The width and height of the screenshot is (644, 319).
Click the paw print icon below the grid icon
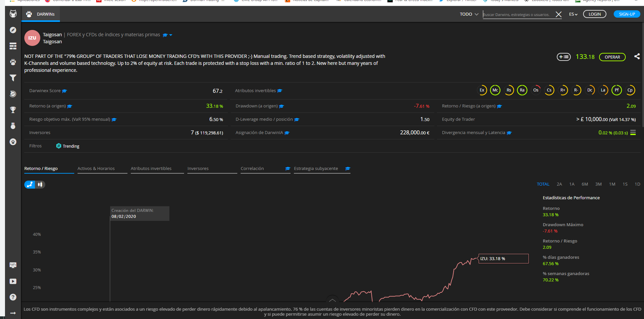point(13,62)
